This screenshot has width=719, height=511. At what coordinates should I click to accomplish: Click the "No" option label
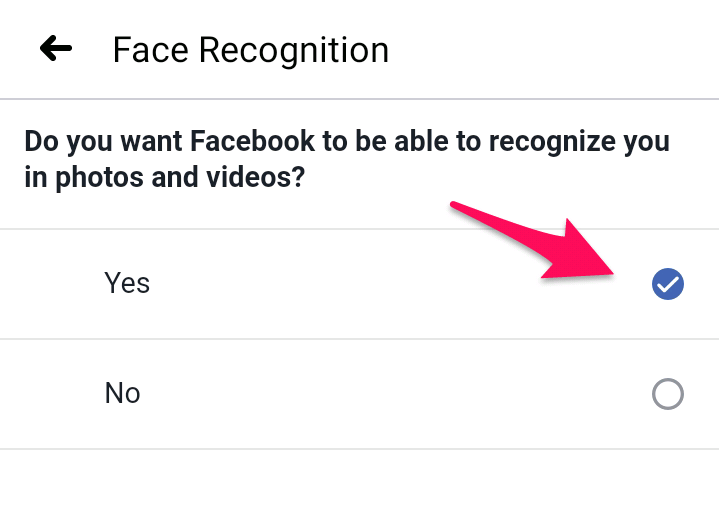point(122,394)
